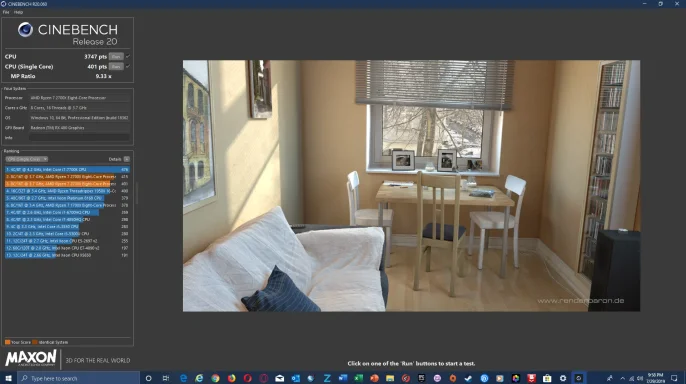Select ranking row 6 AMD Ryzen 7 1700X
686x384 pixels.
67,205
